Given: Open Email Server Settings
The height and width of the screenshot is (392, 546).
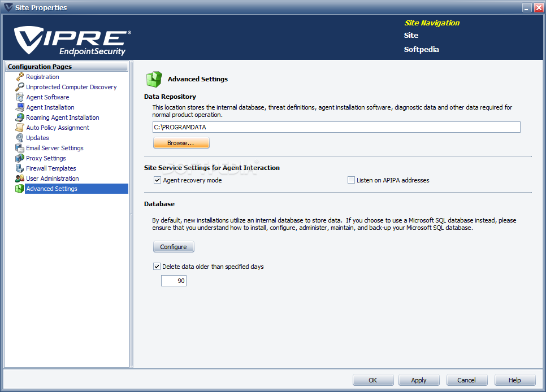Looking at the screenshot, I should coord(55,148).
